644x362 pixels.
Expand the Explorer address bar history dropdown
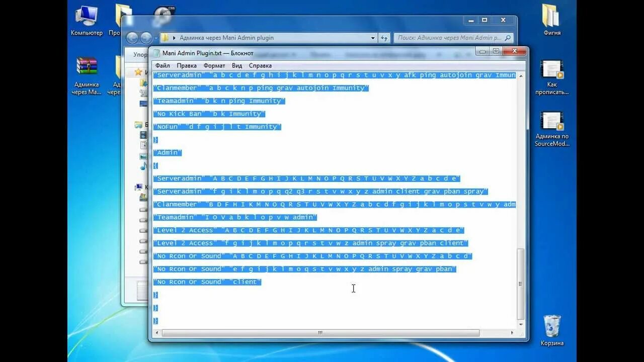(x=373, y=38)
